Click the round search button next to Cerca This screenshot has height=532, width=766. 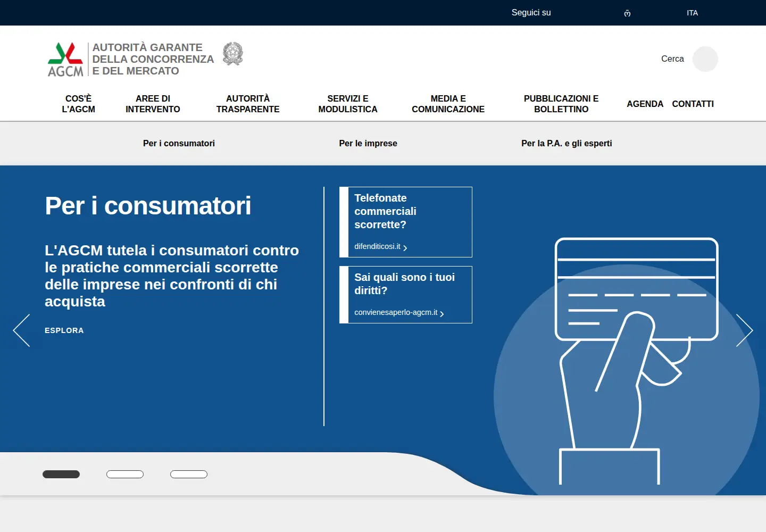pos(705,59)
